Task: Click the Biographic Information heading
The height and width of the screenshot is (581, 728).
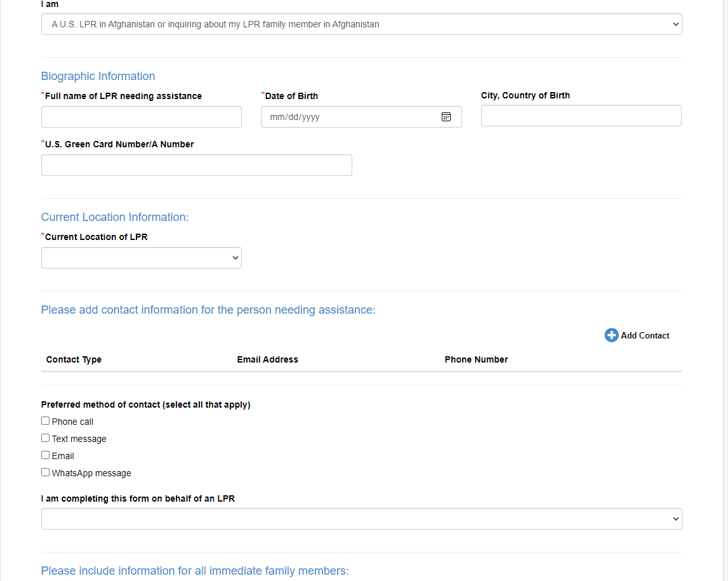Action: tap(98, 76)
